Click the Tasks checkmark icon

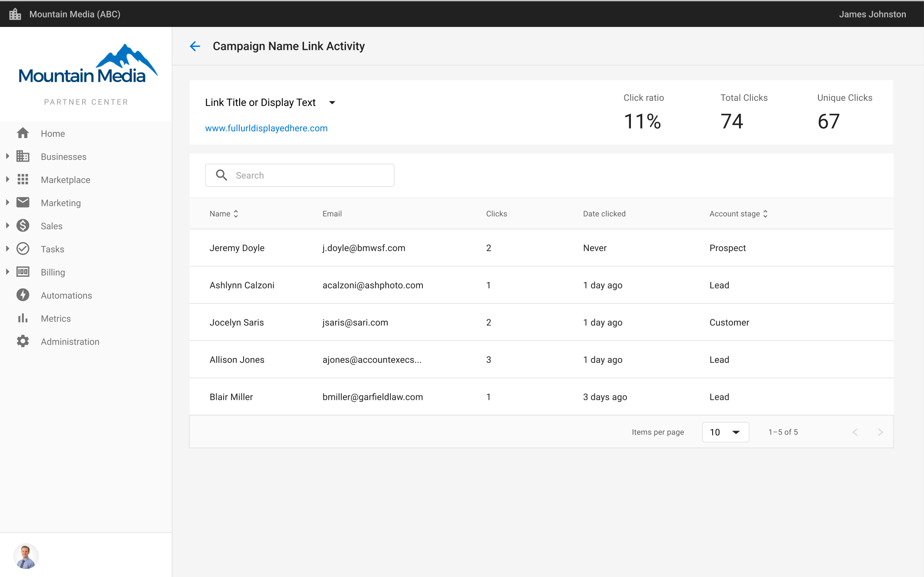click(23, 249)
